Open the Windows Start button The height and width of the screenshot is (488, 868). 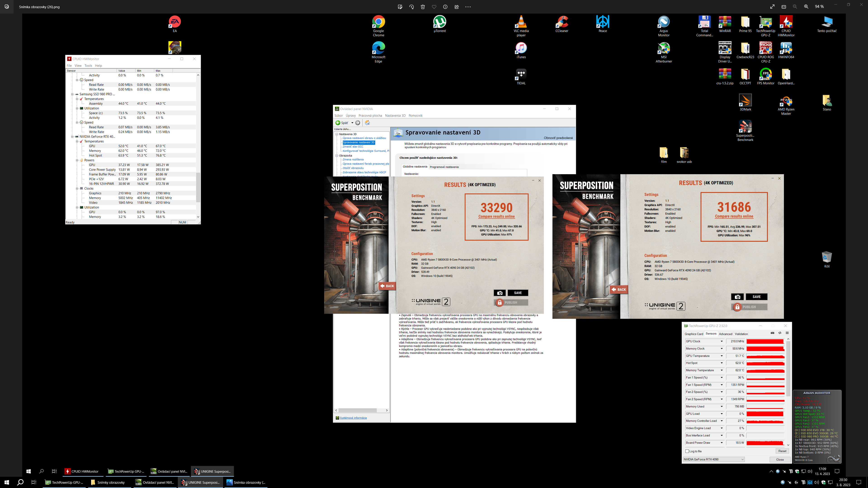pyautogui.click(x=7, y=482)
